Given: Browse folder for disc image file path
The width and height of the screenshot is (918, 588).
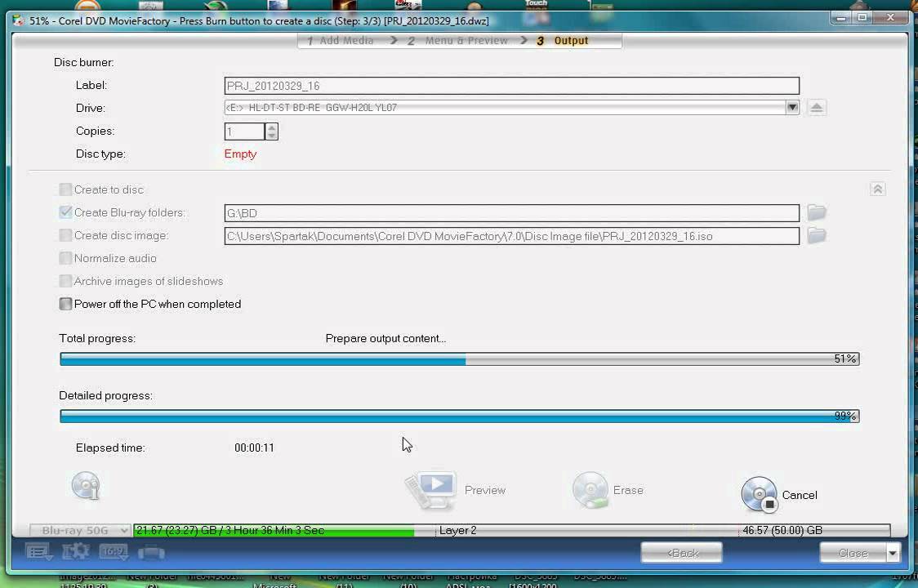Looking at the screenshot, I should (817, 235).
